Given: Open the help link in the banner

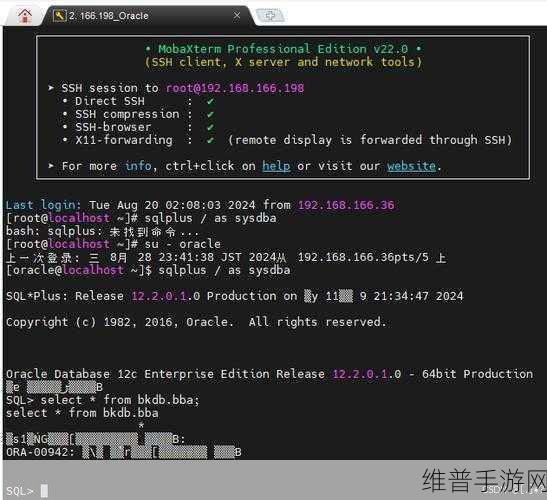Looking at the screenshot, I should point(276,166).
